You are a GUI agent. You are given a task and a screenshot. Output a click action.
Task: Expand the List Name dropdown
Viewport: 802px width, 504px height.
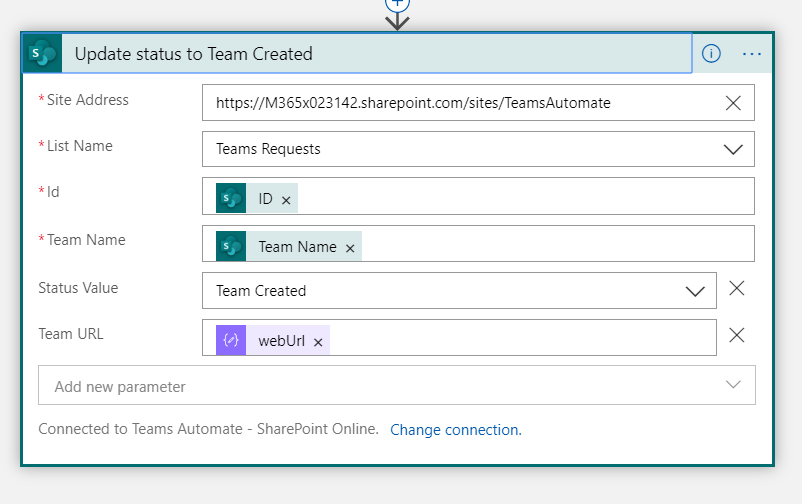[733, 149]
